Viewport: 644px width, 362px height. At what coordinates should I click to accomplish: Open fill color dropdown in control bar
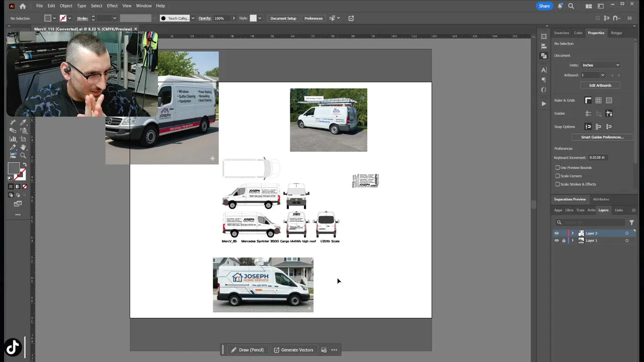coord(54,18)
